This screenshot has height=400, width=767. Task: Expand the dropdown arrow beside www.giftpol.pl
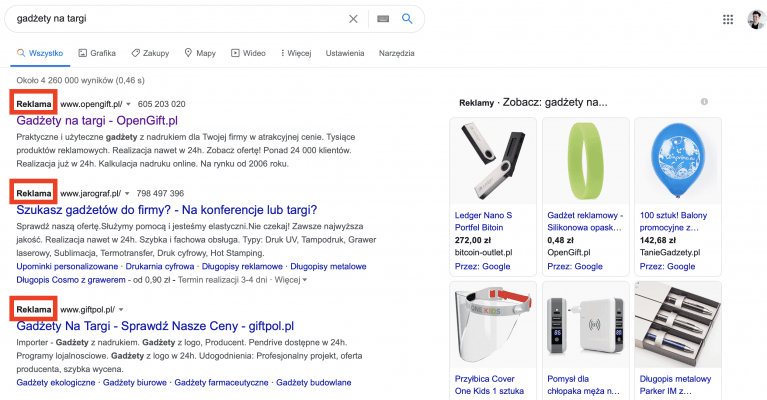120,310
